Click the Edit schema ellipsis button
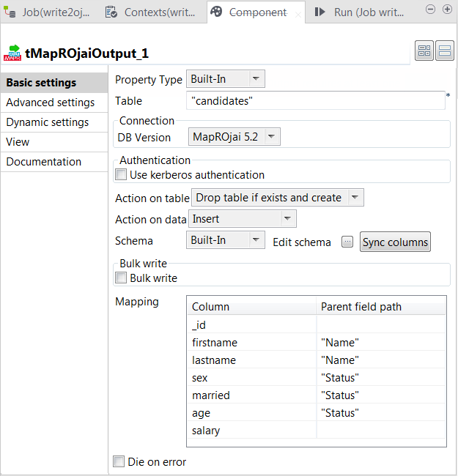The image size is (458, 476). point(347,242)
